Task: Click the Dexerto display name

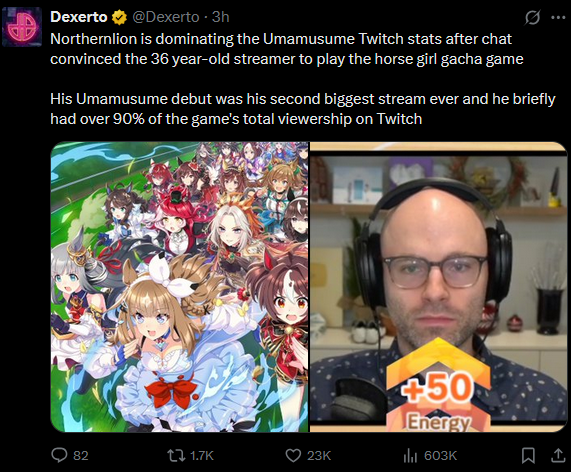Action: coord(79,17)
